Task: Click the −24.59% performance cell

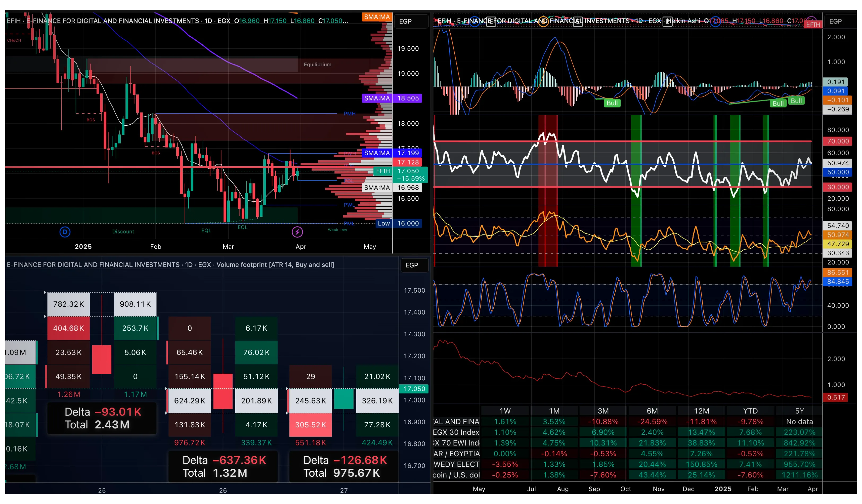Action: [x=652, y=422]
